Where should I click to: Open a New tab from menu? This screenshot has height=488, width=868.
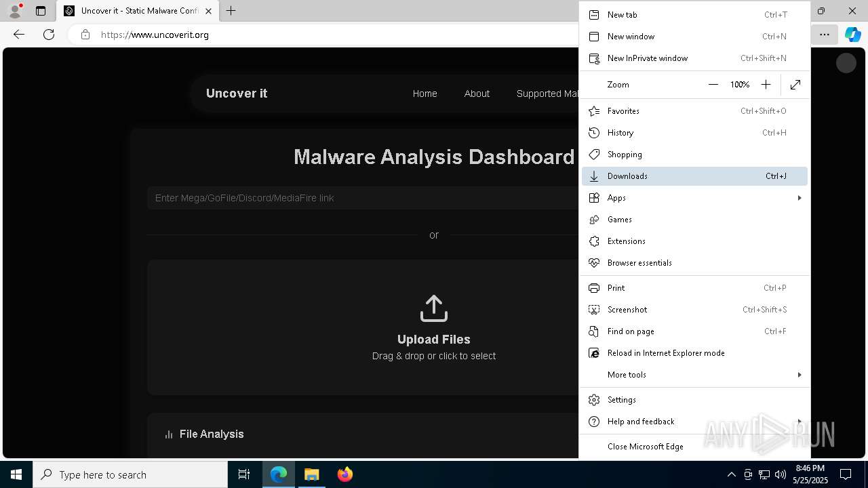click(694, 15)
